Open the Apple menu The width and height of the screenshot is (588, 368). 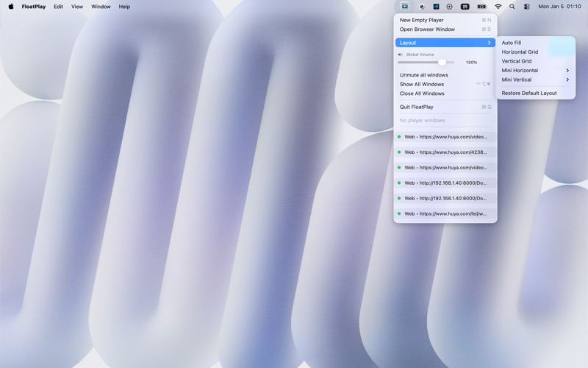point(11,7)
